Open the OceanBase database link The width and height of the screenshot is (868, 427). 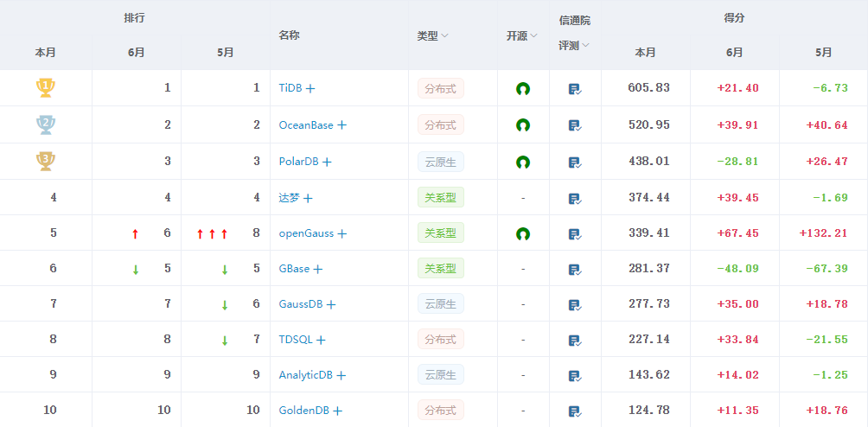click(x=306, y=125)
